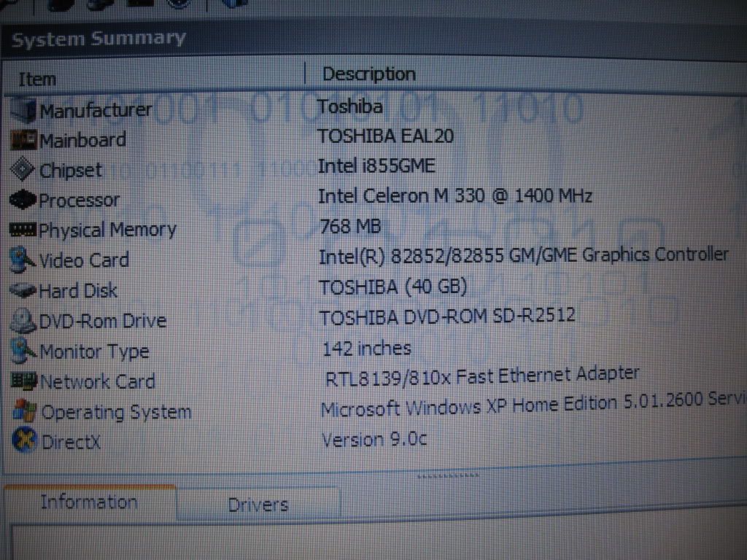Click the Network Card icon
The height and width of the screenshot is (560, 747).
point(24,381)
